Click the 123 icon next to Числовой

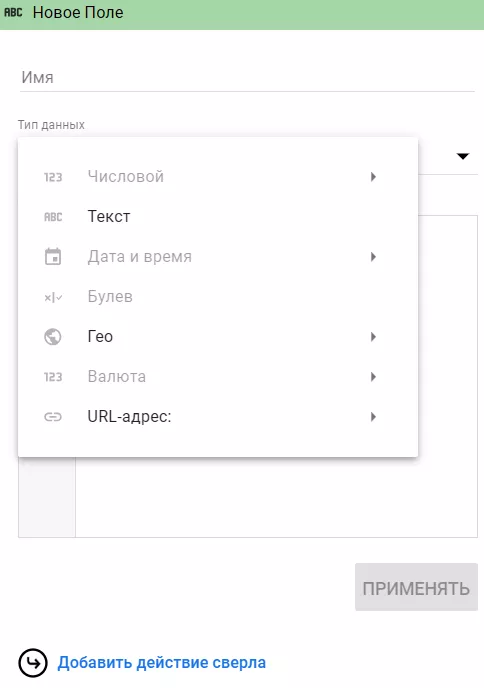pos(53,177)
